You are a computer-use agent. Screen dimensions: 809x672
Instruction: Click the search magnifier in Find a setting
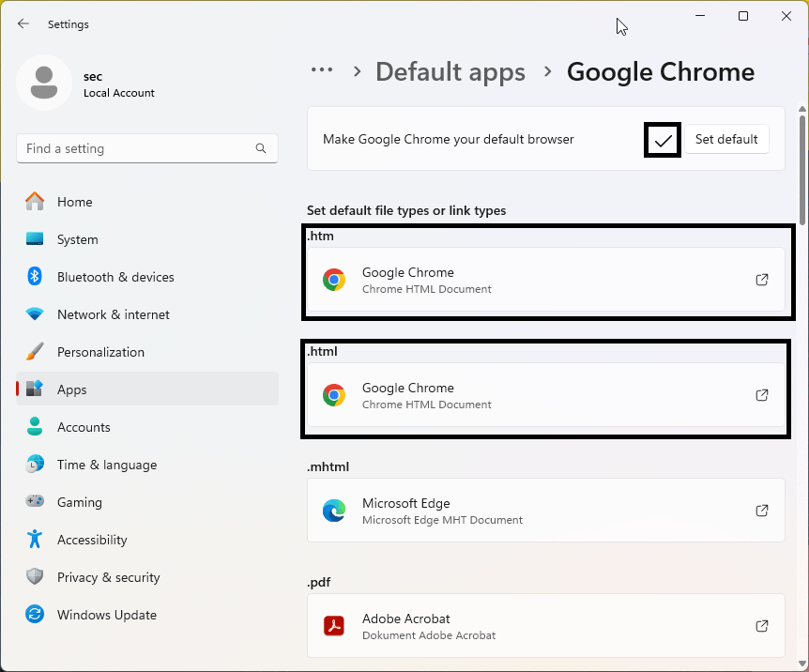coord(261,148)
